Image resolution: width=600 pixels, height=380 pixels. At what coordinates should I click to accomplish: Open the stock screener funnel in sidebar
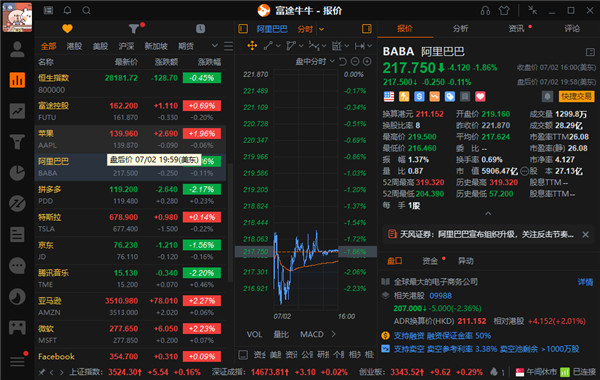pyautogui.click(x=17, y=142)
